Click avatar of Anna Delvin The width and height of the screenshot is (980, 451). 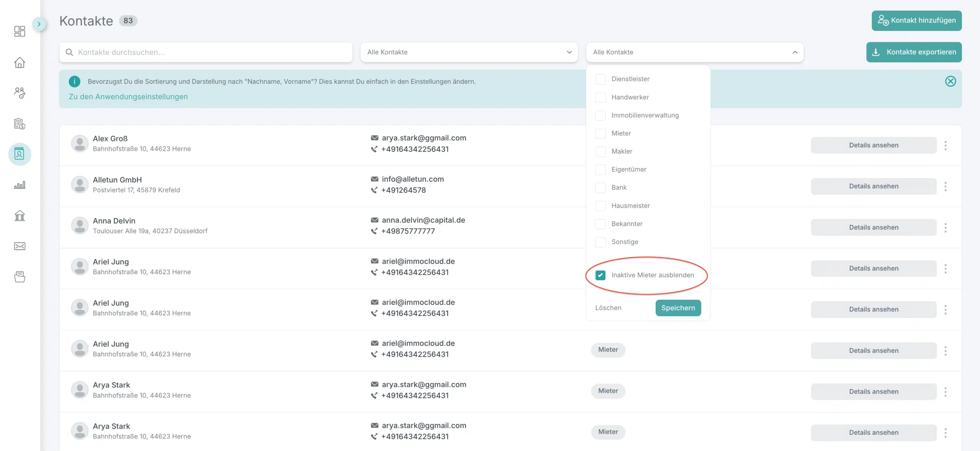pos(80,225)
